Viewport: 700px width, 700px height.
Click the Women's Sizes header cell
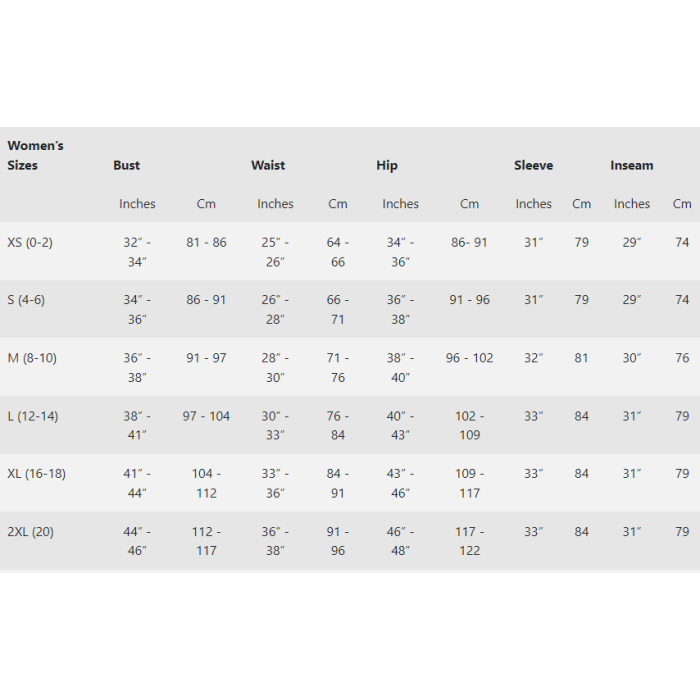[35, 155]
